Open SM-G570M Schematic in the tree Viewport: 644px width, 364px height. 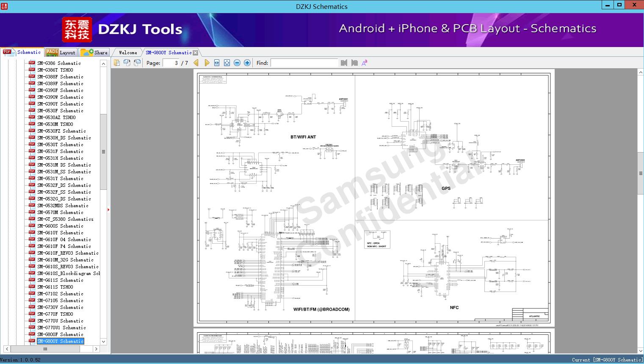coord(60,212)
